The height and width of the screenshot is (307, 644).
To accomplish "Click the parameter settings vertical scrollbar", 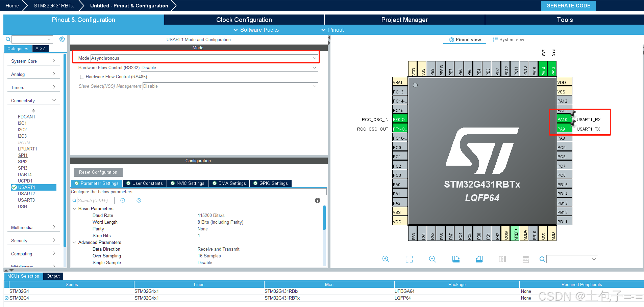I will click(x=324, y=218).
